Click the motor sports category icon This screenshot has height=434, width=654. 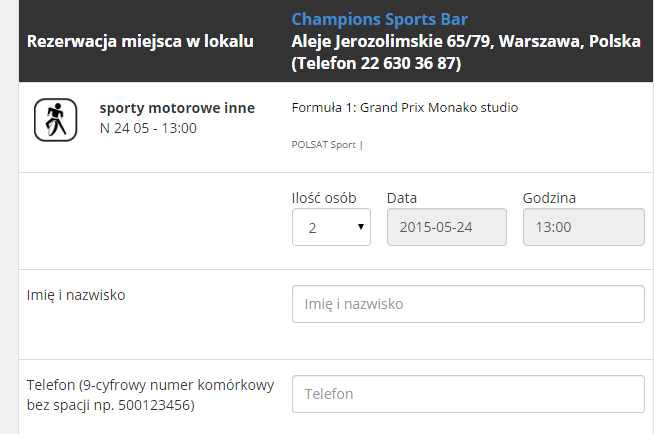click(55, 120)
